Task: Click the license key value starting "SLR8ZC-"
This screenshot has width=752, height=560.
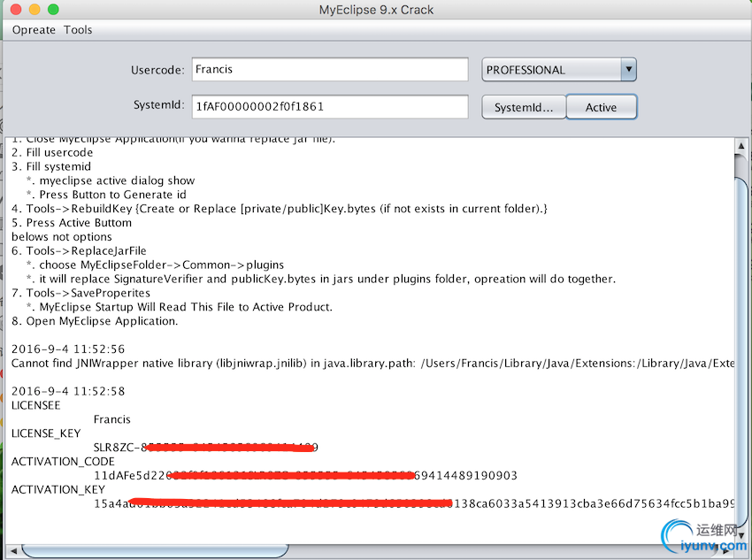Action: [206, 448]
